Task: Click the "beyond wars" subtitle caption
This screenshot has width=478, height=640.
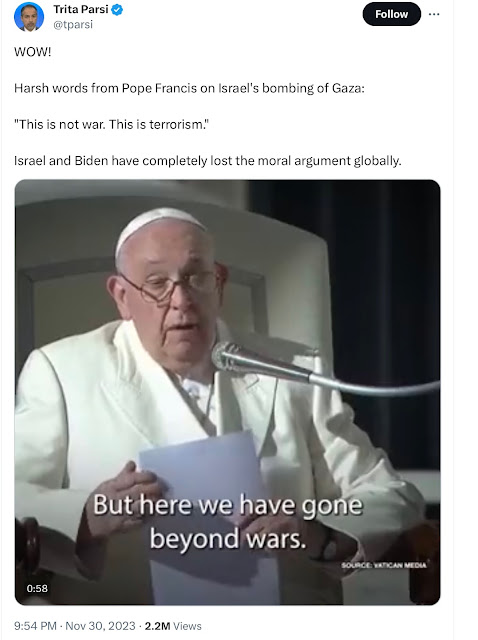Action: click(x=228, y=539)
